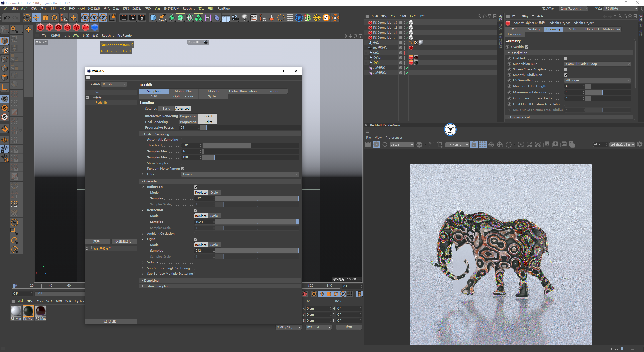
Task: Add a cube primitive object
Action: click(x=153, y=18)
